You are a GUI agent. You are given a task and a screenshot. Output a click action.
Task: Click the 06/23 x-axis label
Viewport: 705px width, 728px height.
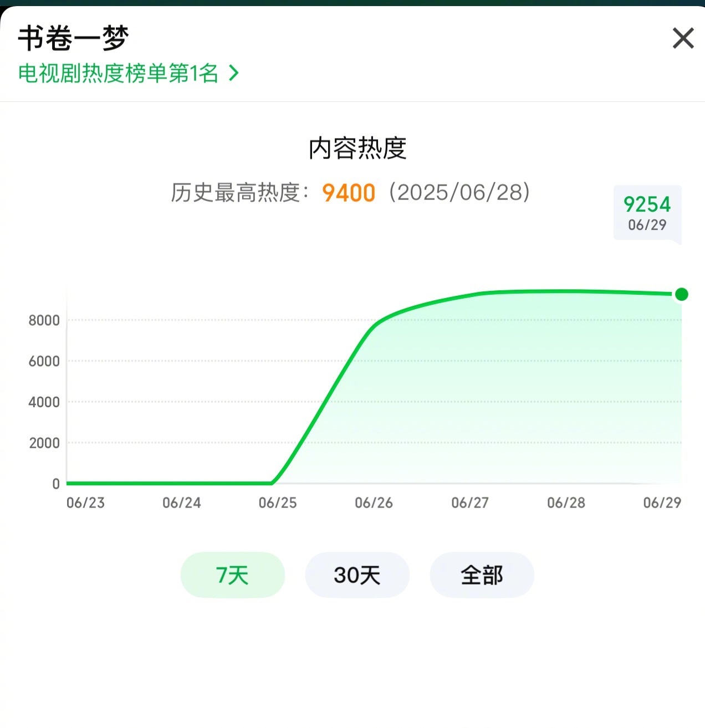[x=85, y=503]
